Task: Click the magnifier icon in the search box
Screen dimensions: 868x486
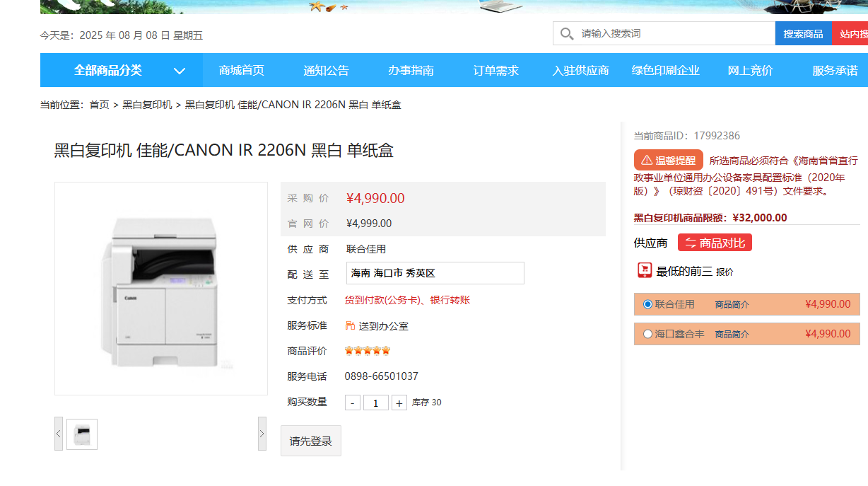Action: click(x=566, y=34)
